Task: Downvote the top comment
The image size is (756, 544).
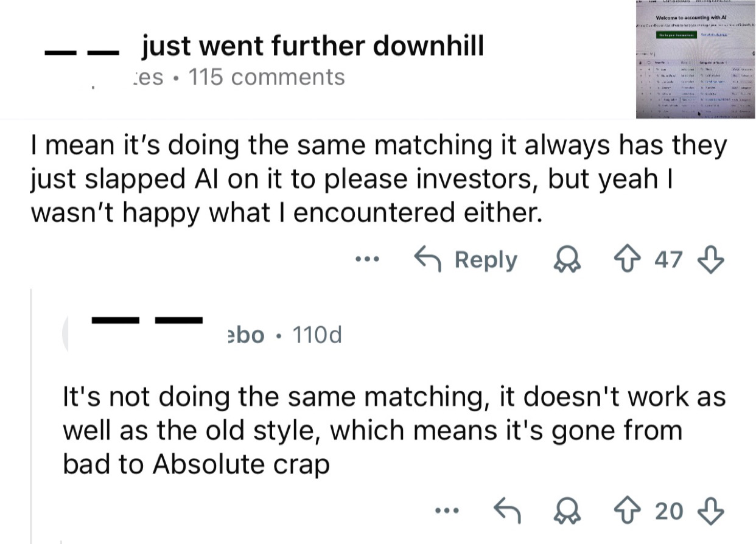Action: click(710, 259)
